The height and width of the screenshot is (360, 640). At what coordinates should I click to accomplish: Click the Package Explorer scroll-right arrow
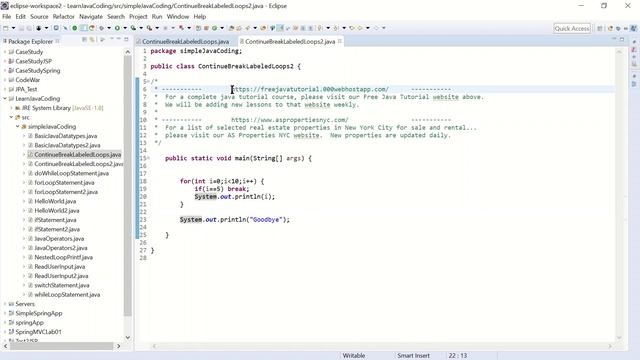tap(119, 346)
